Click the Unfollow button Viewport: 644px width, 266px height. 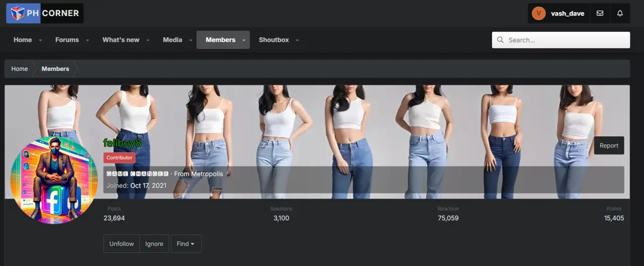point(122,243)
